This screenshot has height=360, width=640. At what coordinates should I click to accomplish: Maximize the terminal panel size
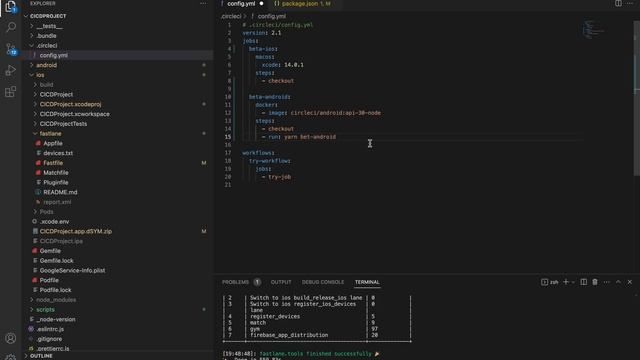tap(618, 282)
